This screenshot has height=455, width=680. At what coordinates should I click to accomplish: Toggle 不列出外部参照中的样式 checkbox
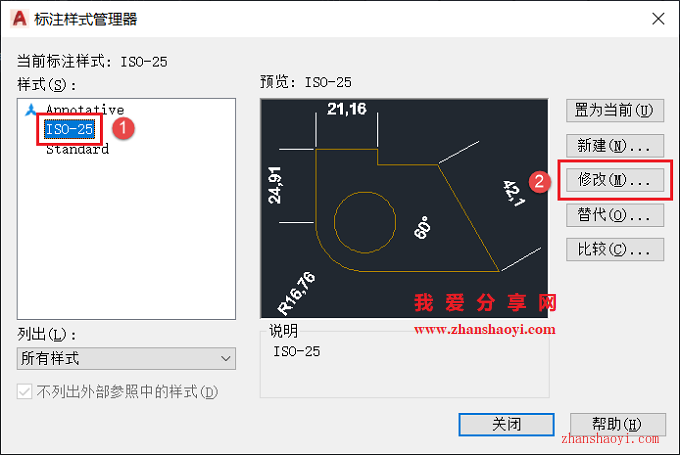pos(24,392)
